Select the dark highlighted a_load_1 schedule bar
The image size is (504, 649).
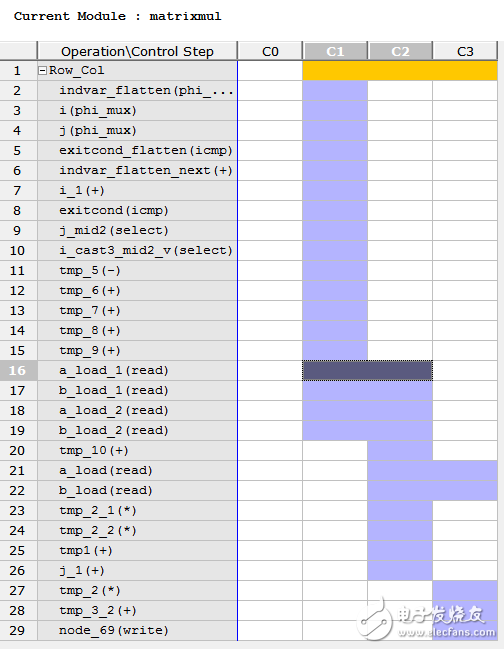[367, 370]
